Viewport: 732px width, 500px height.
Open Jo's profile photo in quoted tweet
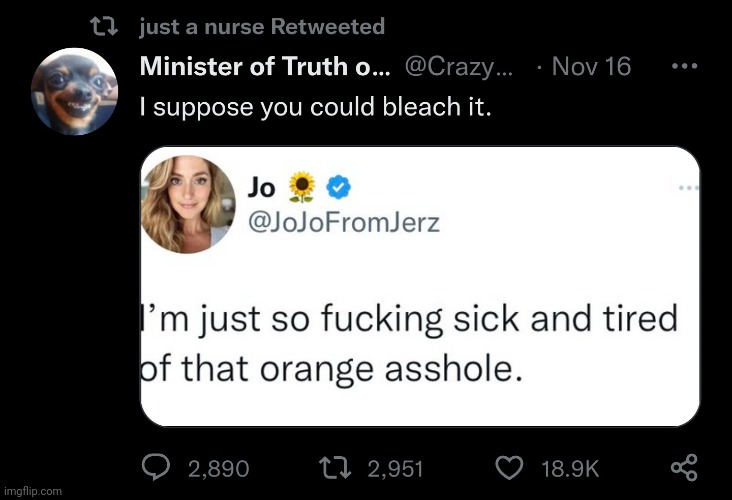(x=191, y=205)
